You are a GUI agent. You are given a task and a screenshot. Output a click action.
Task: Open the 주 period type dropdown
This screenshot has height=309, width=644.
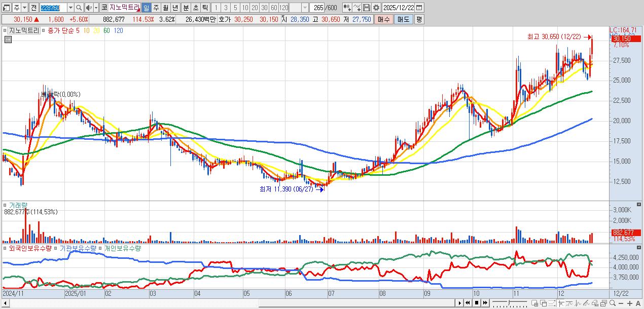(24, 8)
